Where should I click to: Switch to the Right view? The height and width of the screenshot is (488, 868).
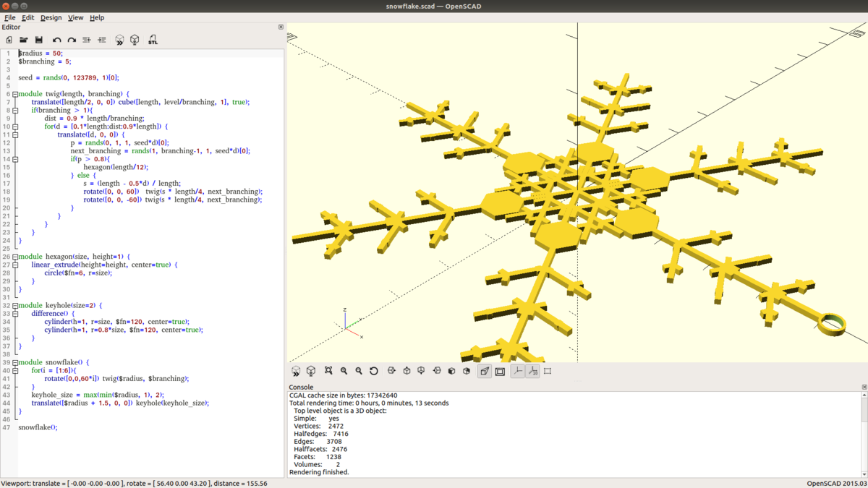pos(391,371)
